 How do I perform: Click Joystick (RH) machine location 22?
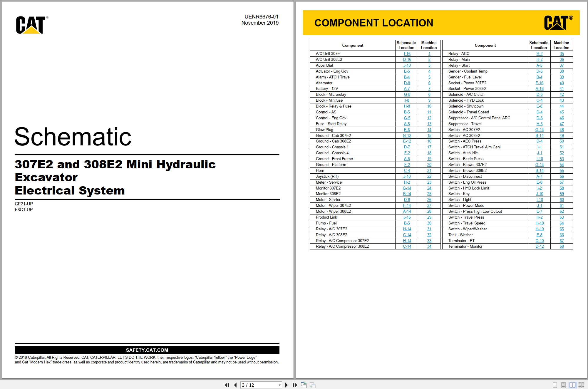tap(429, 176)
